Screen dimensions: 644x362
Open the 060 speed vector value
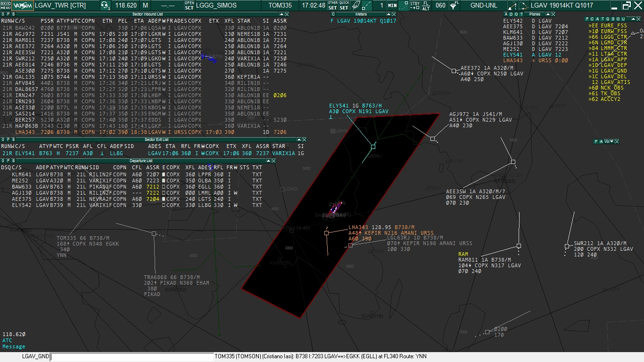pos(440,6)
